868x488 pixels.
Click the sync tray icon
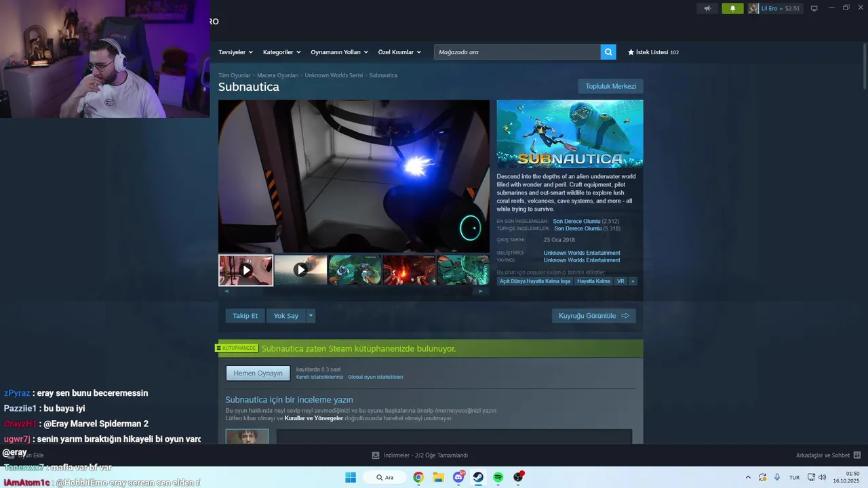[763, 477]
